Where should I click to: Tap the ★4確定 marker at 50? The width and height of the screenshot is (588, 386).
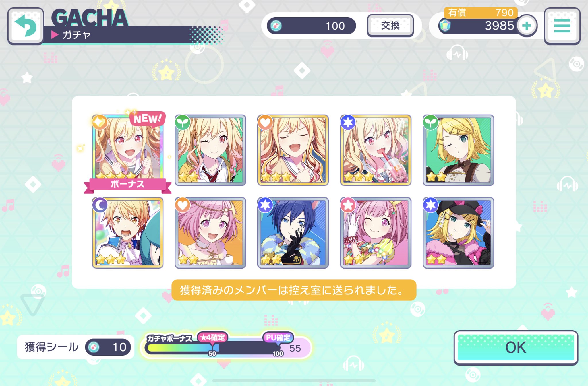(212, 338)
